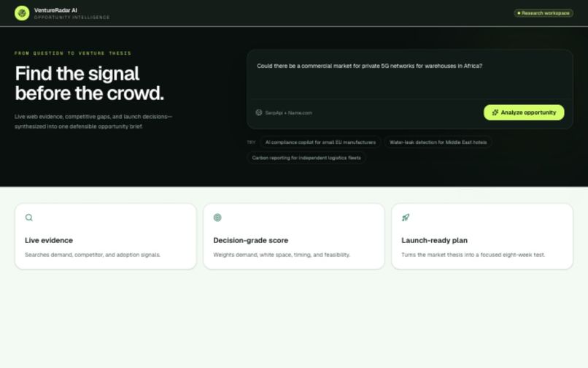Try the AI compliance copilot for small EU manufacturers suggestion
Image resolution: width=588 pixels, height=368 pixels.
tap(320, 142)
